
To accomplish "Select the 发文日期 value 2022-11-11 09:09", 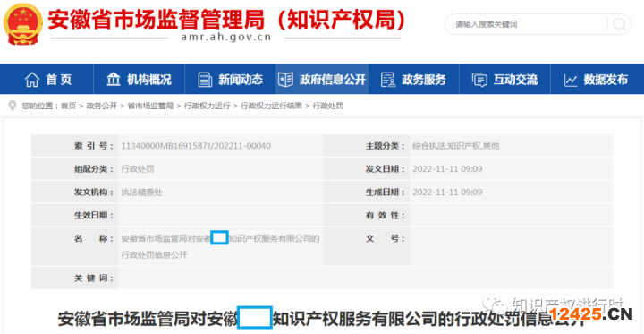I will (x=447, y=168).
